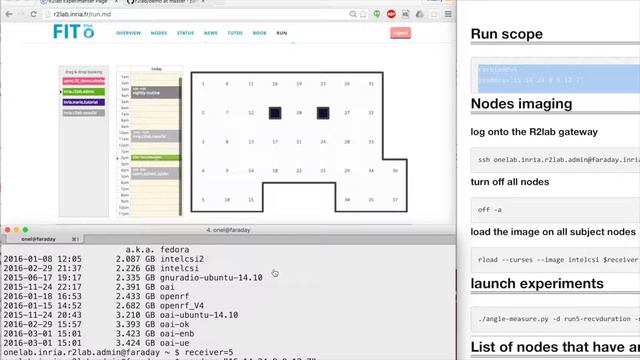Viewport: 640px width, 360px height.
Task: Click the grey booking at 4pm in calendar
Action: pyautogui.click(x=155, y=173)
